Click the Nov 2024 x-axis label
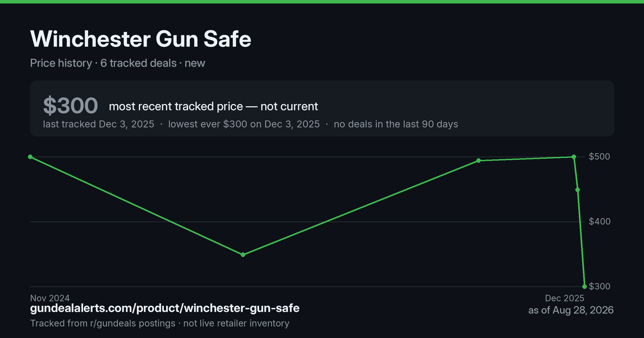The image size is (644, 338). (x=50, y=298)
